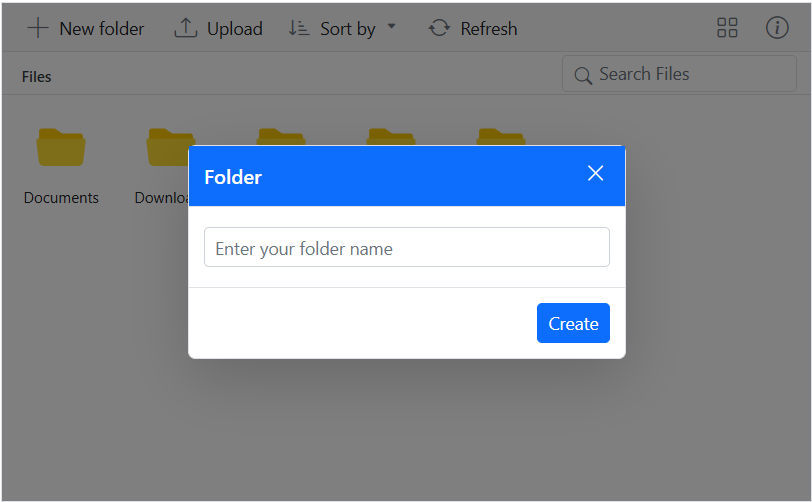Click the Upload tray arrow icon
Image resolution: width=812 pixels, height=502 pixels.
186,28
